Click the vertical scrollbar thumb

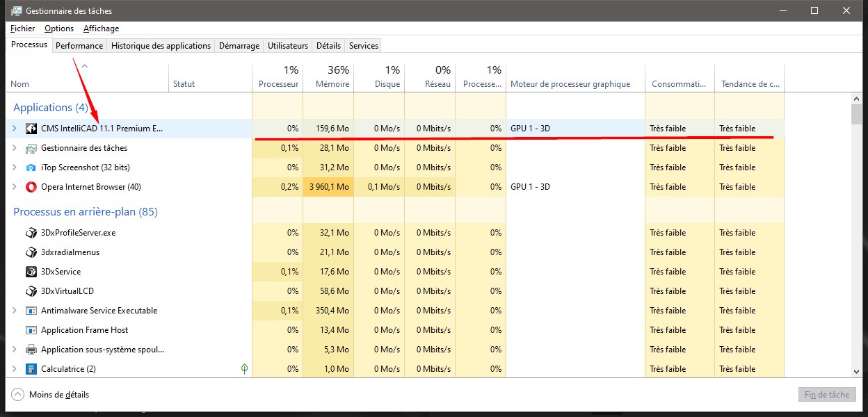(856, 113)
